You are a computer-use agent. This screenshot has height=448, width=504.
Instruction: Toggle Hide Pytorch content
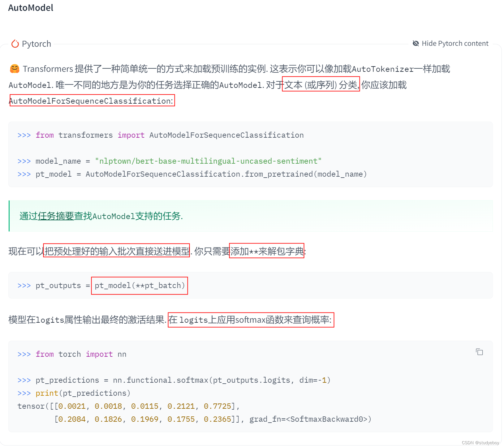(450, 43)
